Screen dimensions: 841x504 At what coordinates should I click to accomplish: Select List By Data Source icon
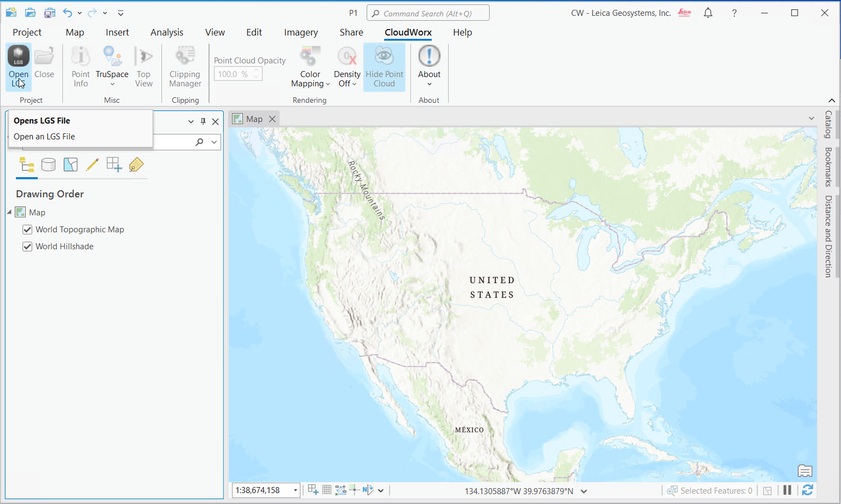tap(48, 165)
